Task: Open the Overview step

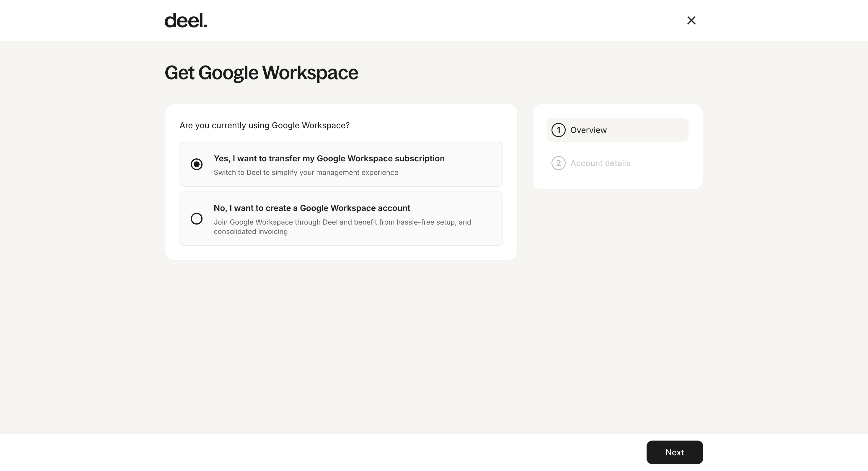Action: point(617,130)
